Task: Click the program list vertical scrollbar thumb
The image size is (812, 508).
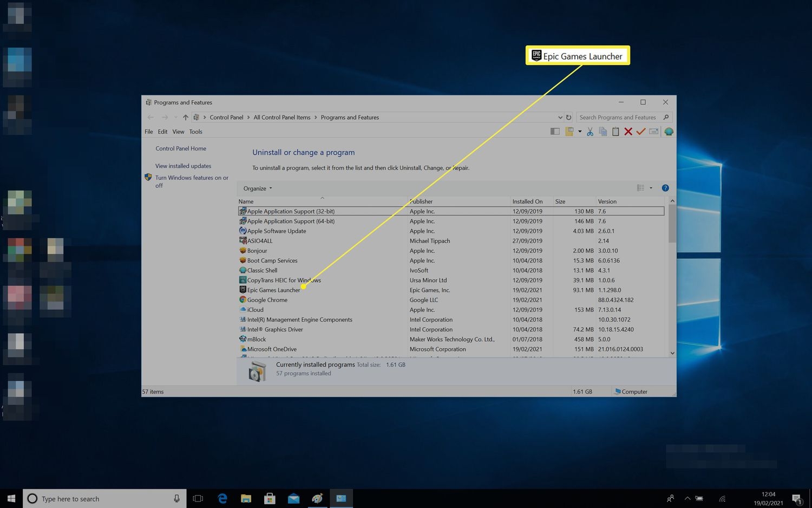Action: [x=672, y=224]
